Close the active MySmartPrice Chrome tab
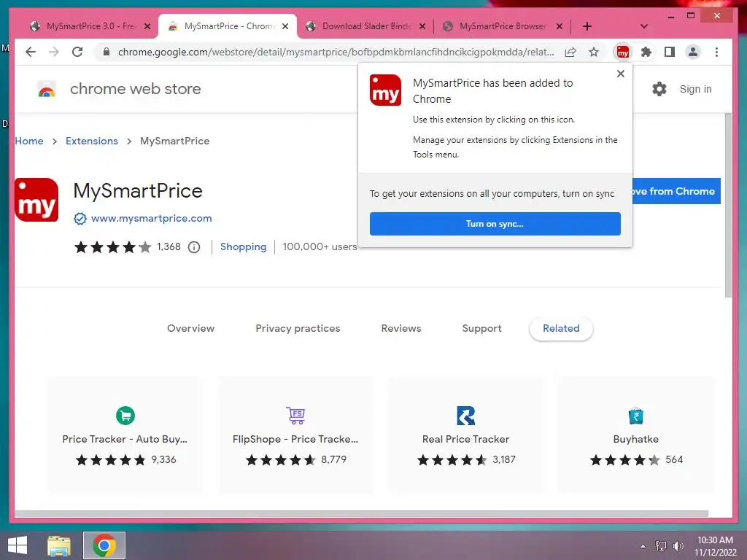The image size is (747, 560). pos(285,26)
